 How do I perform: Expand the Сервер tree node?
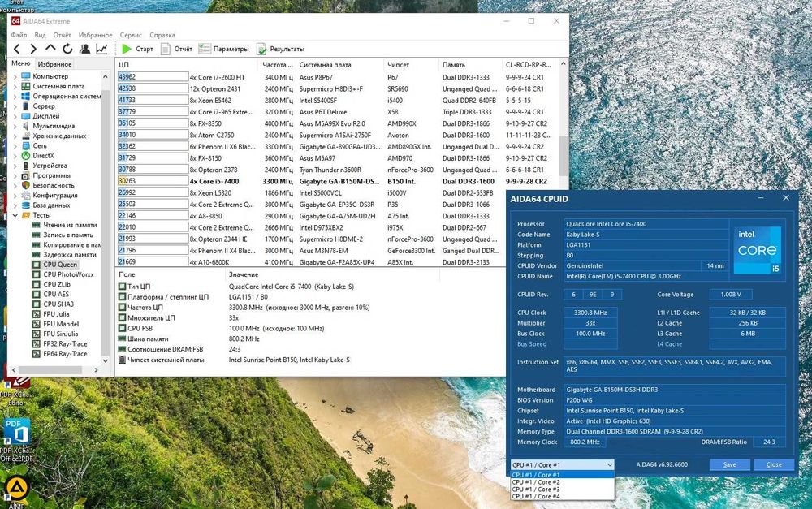click(x=15, y=106)
